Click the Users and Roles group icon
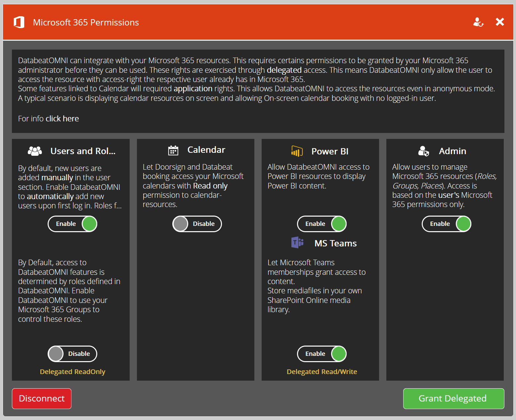The height and width of the screenshot is (420, 516). (x=35, y=151)
